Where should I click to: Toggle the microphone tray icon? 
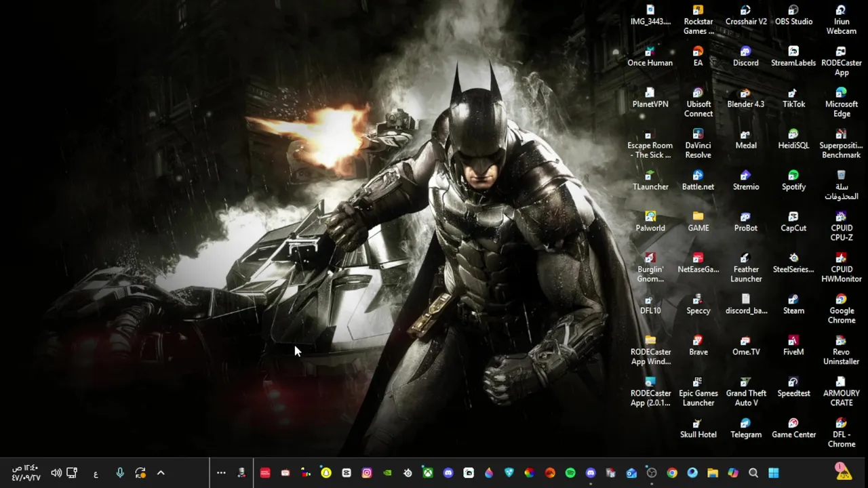[120, 473]
